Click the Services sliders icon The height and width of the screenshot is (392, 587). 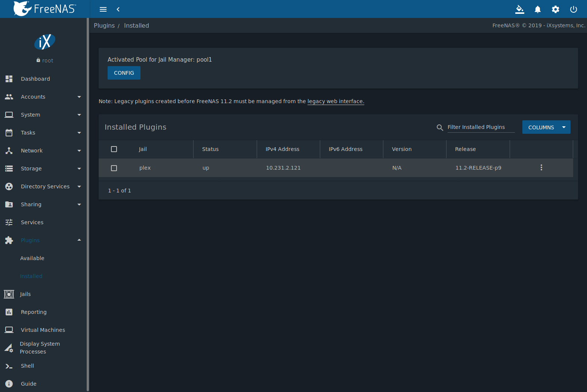click(x=9, y=222)
